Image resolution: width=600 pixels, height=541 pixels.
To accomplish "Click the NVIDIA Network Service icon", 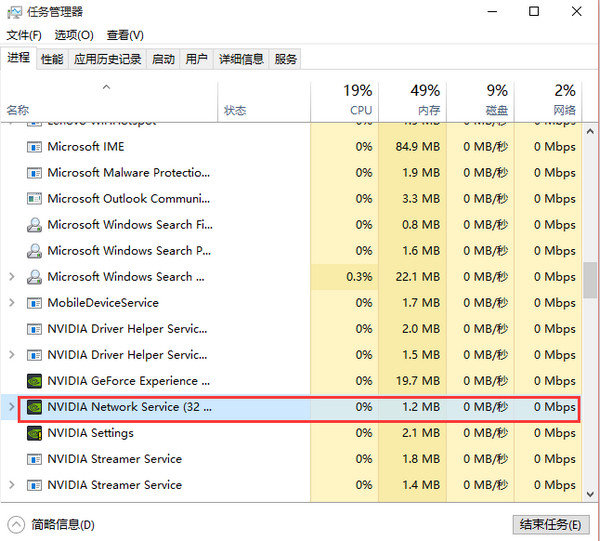I will (34, 407).
